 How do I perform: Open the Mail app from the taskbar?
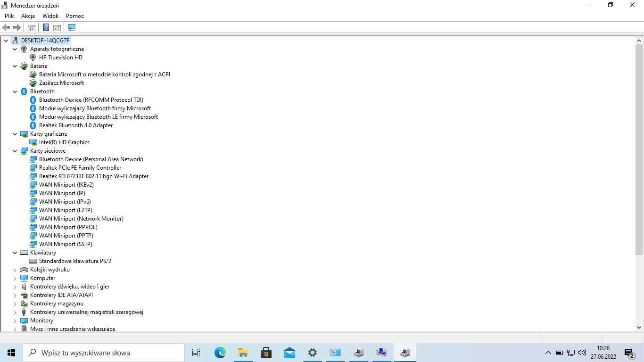289,353
